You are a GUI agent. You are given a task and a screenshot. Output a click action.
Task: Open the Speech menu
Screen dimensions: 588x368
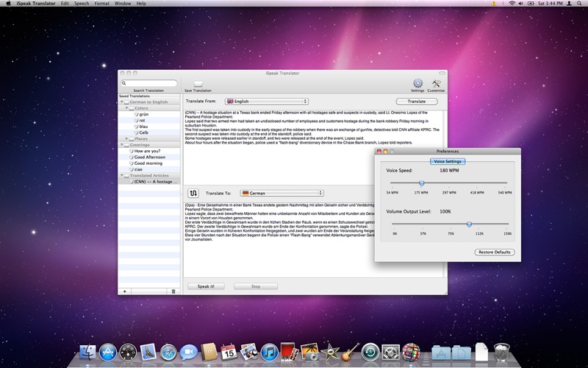(x=82, y=4)
